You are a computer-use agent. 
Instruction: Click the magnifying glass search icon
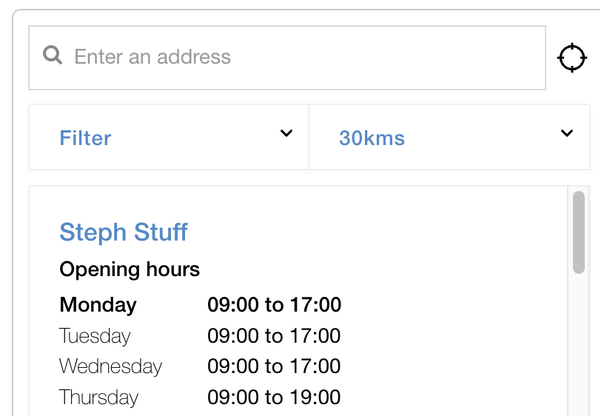coord(53,57)
